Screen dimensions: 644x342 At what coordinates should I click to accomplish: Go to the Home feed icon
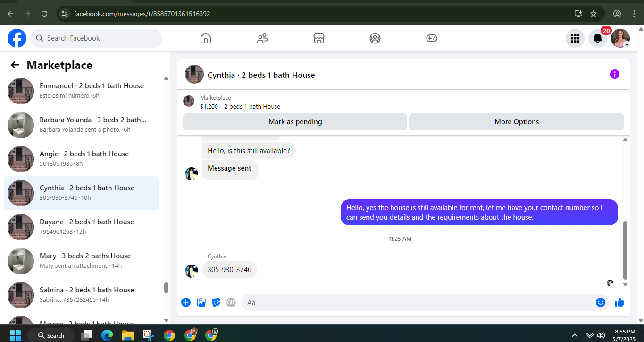[x=206, y=38]
